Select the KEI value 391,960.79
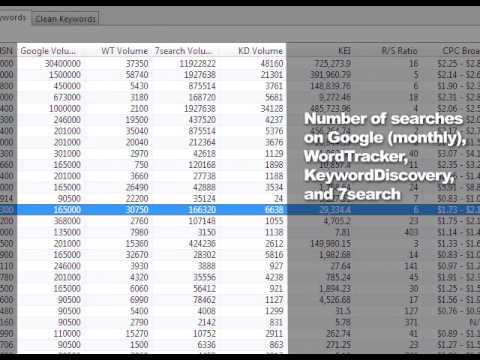 (330, 75)
